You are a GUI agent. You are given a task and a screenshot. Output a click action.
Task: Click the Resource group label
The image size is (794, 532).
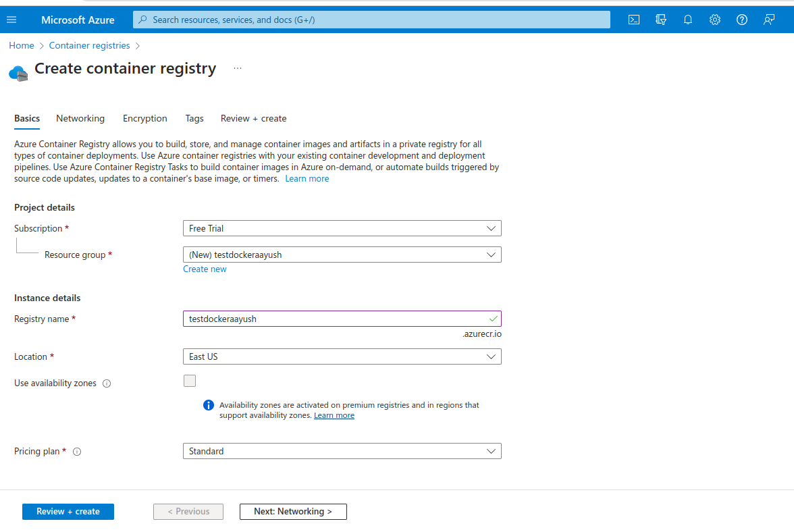tap(75, 255)
